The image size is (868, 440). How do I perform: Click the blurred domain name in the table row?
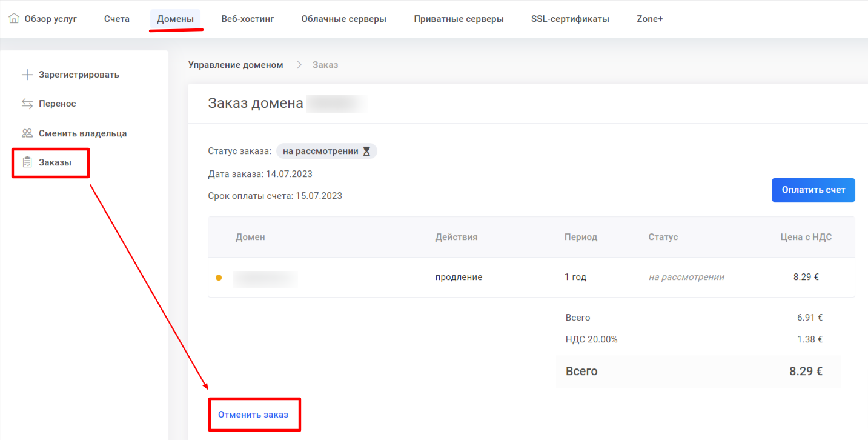click(265, 278)
